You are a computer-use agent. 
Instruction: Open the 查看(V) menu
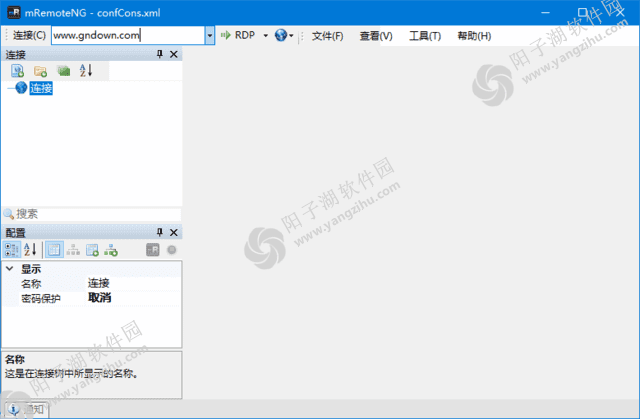pyautogui.click(x=376, y=36)
